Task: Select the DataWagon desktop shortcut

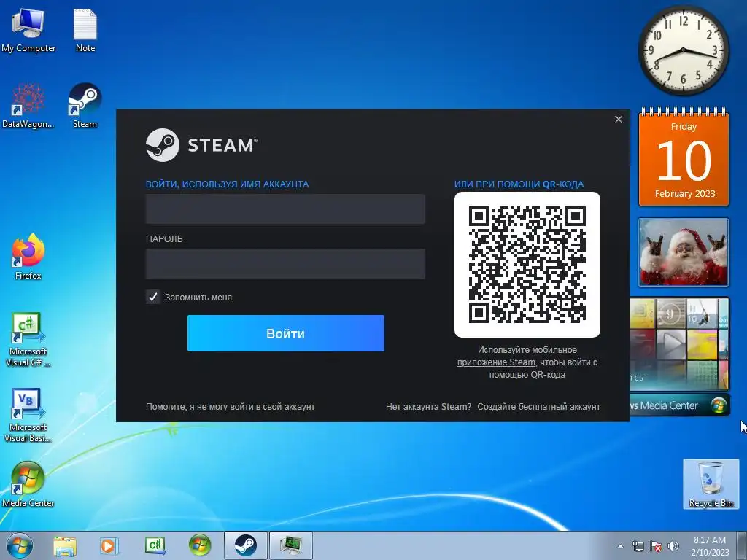Action: (28, 106)
